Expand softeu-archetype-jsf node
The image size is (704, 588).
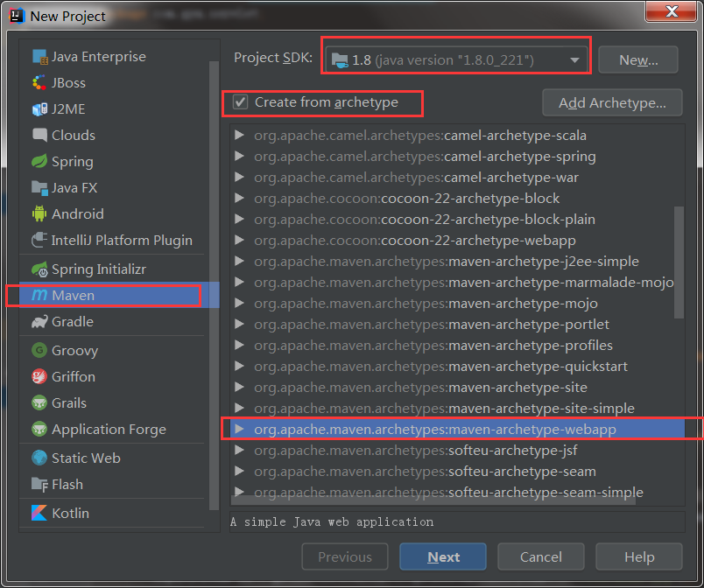pyautogui.click(x=239, y=450)
